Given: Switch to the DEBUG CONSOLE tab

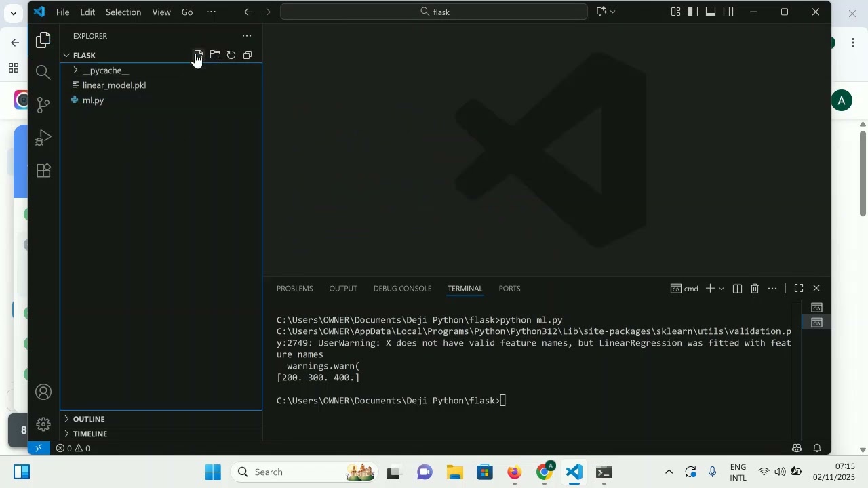Looking at the screenshot, I should (402, 289).
